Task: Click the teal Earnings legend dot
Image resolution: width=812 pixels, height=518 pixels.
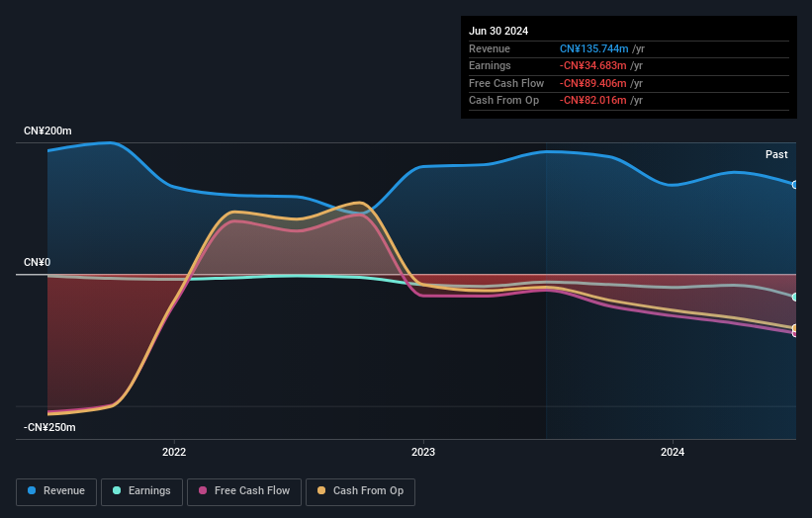Action: tap(117, 490)
